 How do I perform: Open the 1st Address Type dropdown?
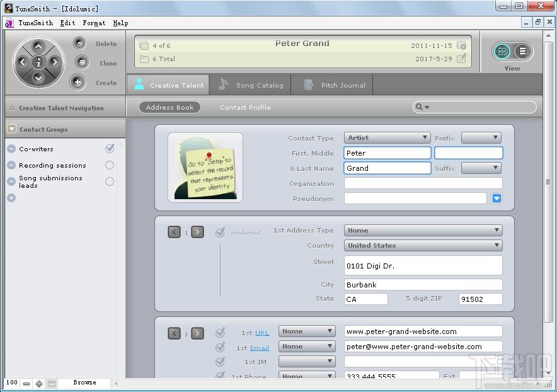coord(423,230)
